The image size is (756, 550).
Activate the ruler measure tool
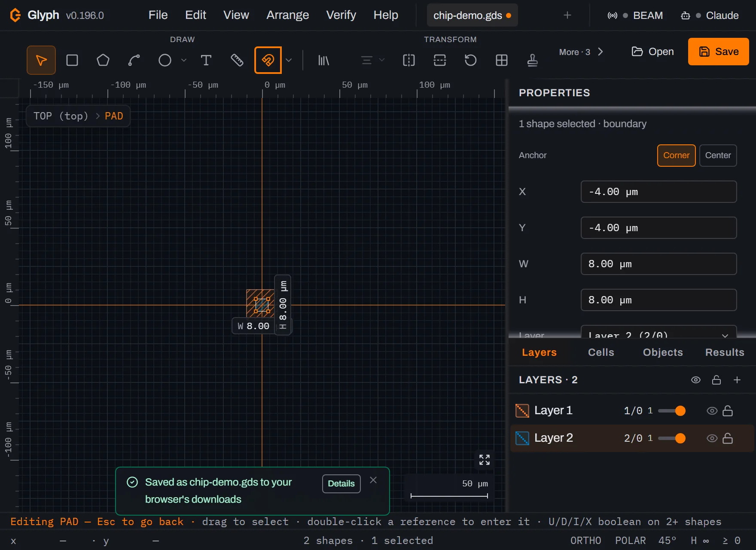(x=237, y=60)
